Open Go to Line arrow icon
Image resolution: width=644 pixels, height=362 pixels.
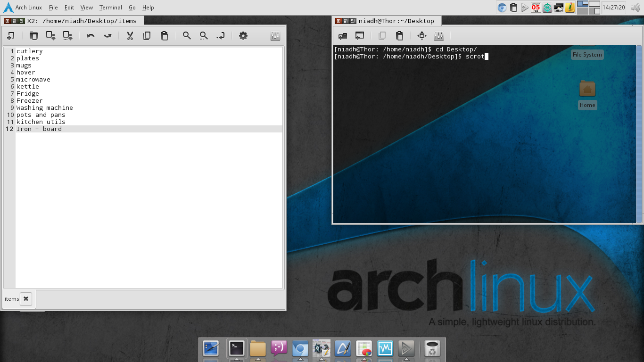[x=221, y=36]
